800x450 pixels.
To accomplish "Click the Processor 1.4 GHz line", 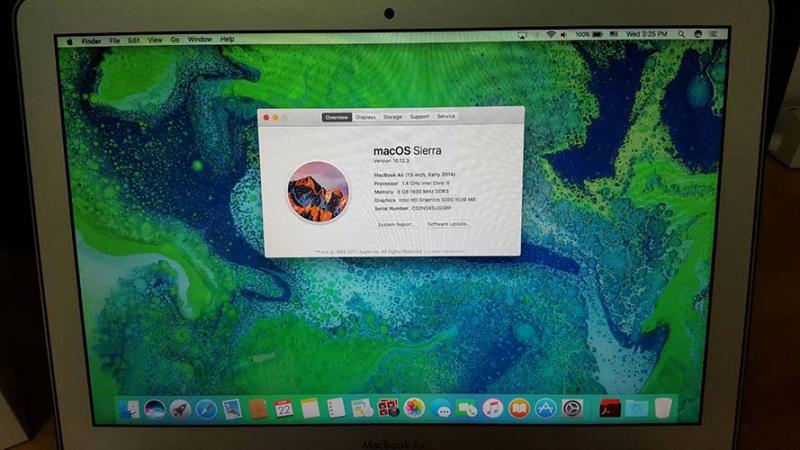I will click(412, 183).
